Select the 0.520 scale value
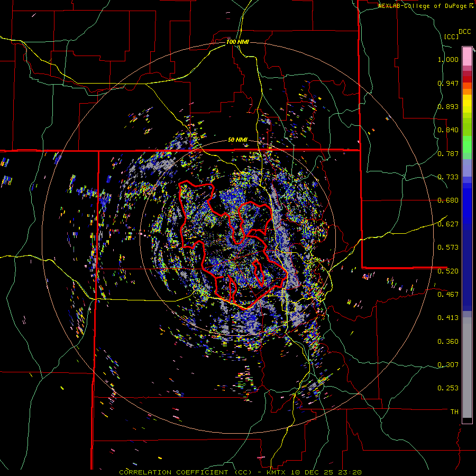Image resolution: width=476 pixels, height=476 pixels. [x=448, y=271]
